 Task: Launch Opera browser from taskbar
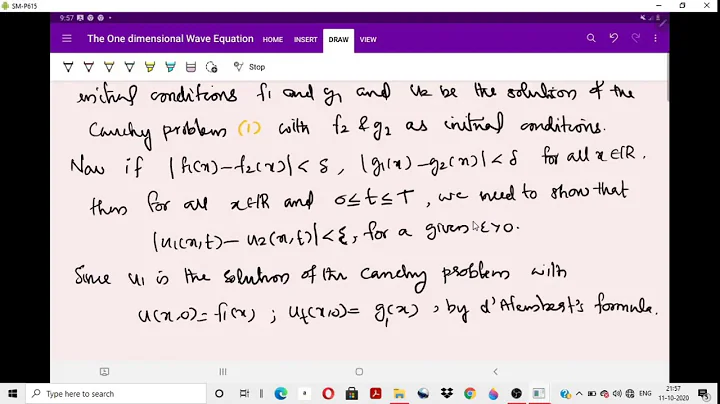pos(328,393)
